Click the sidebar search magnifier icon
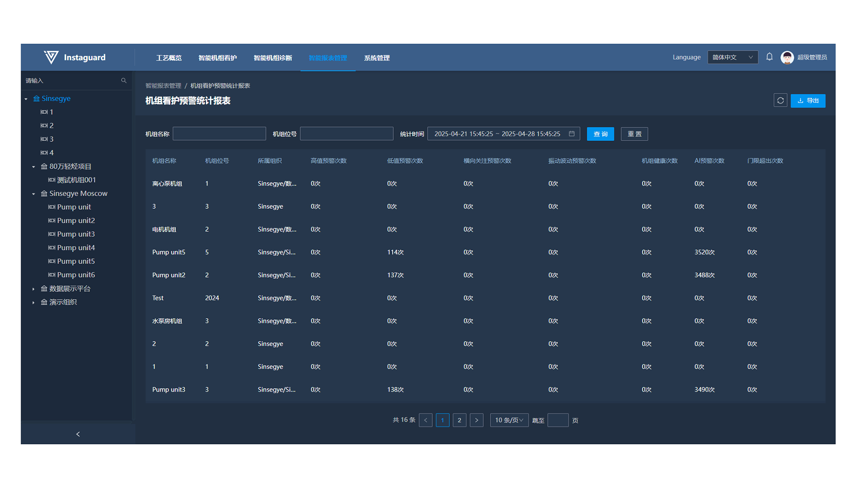This screenshot has width=868, height=488. click(123, 80)
